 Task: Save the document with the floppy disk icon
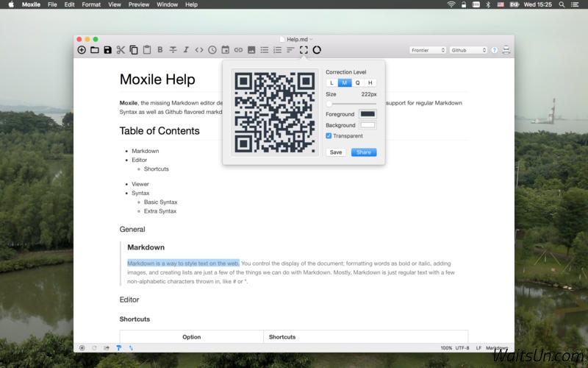(107, 50)
